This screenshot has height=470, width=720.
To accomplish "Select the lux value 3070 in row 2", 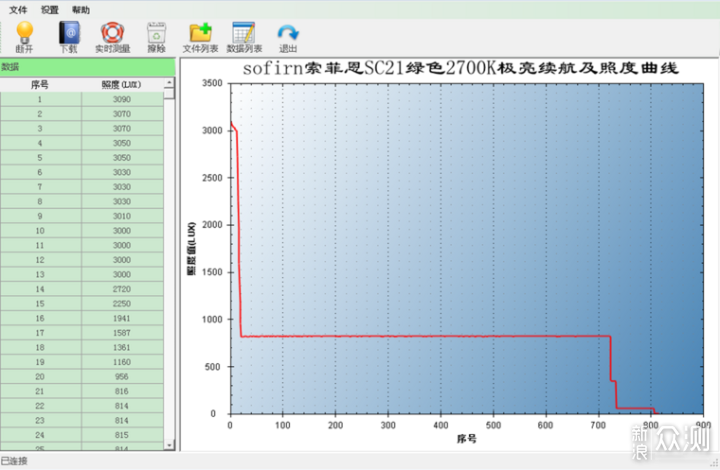I will (122, 114).
